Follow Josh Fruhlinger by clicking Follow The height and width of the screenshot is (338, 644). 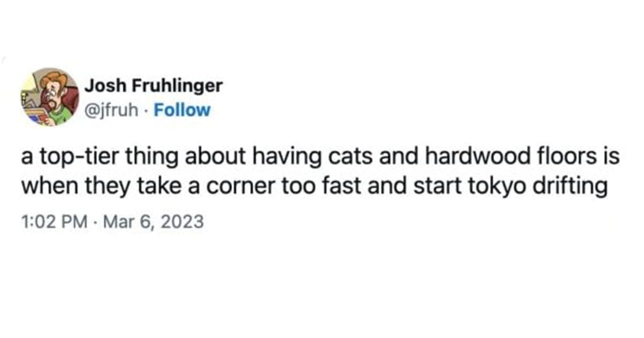tap(182, 109)
